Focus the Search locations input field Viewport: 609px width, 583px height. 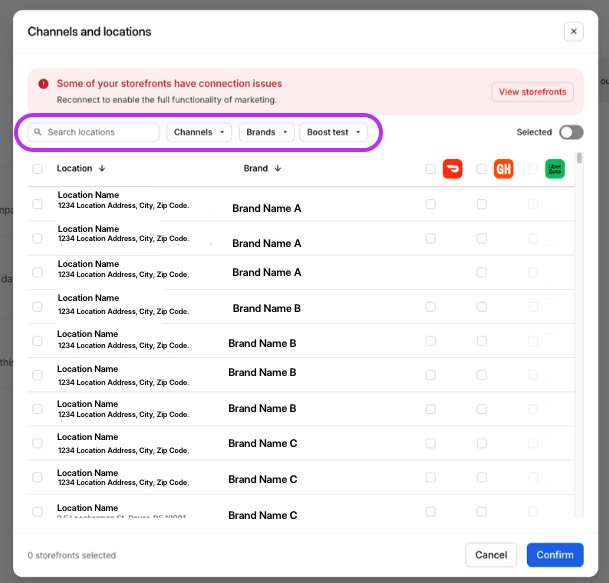[x=100, y=132]
